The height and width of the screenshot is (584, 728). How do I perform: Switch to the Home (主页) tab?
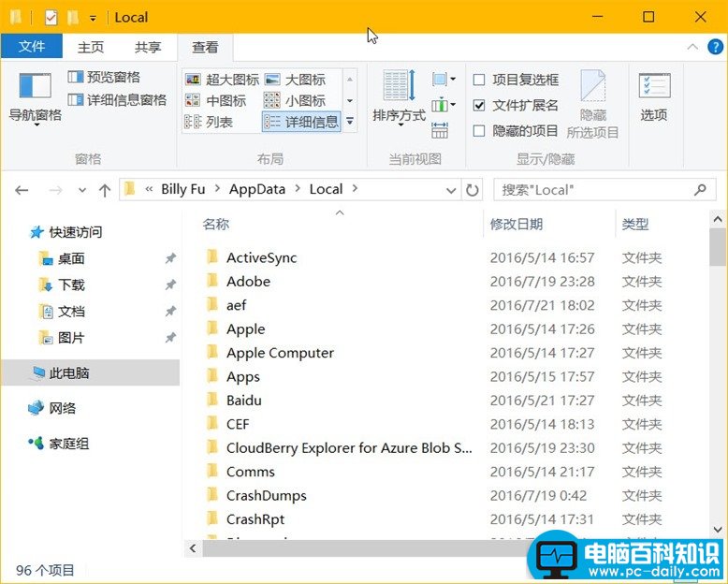pos(91,47)
